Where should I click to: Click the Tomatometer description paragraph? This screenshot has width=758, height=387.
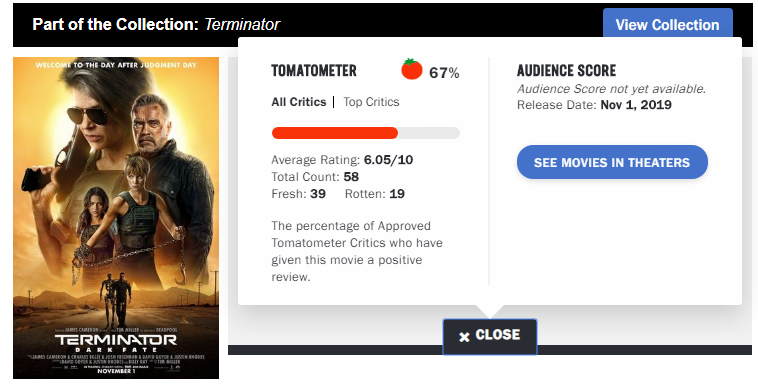pos(357,251)
